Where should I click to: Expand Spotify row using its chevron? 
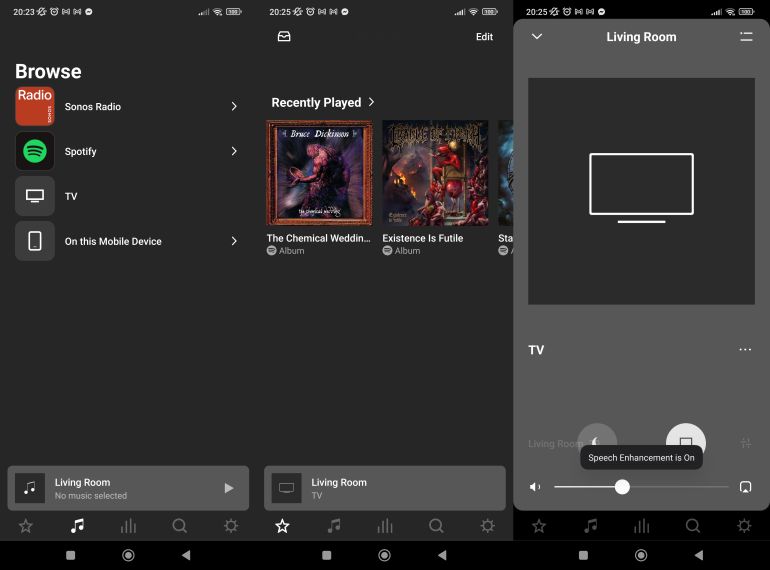[234, 151]
